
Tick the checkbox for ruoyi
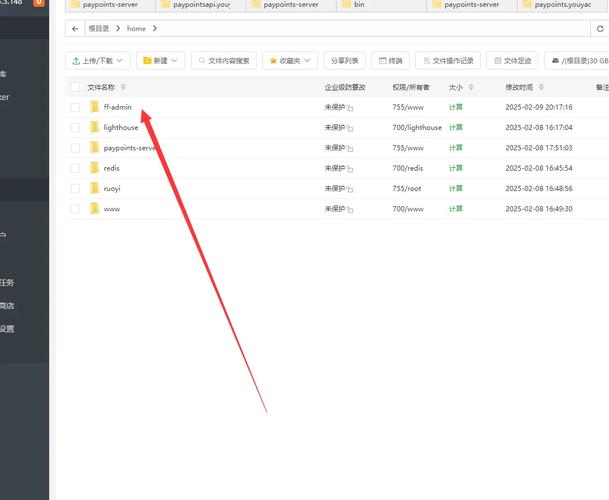coord(75,189)
